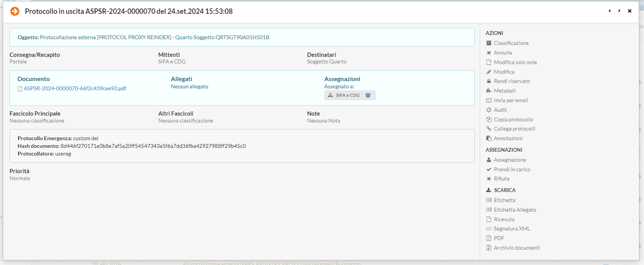Select Copia protocollo action
The image size is (644, 265).
tap(513, 119)
